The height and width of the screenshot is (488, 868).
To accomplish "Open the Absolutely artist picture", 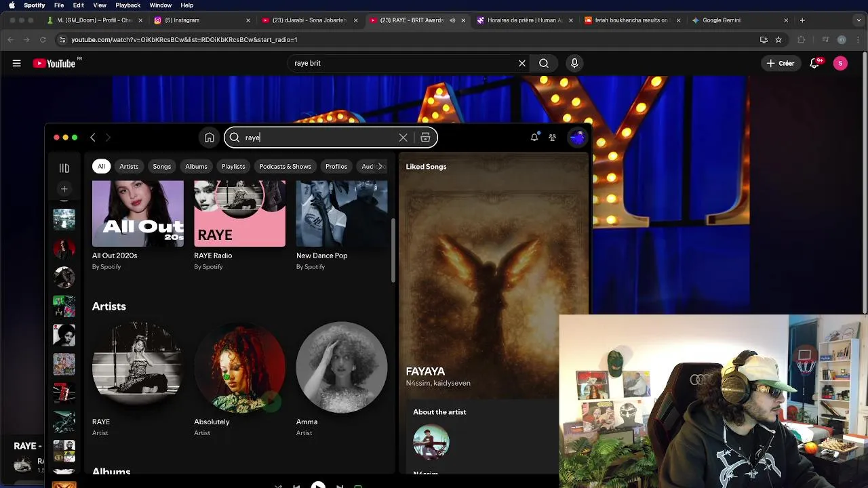I will point(240,367).
